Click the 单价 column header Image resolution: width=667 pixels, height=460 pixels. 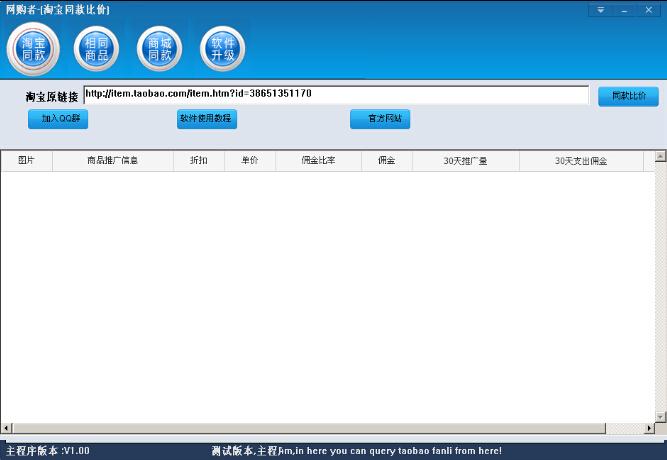point(249,161)
